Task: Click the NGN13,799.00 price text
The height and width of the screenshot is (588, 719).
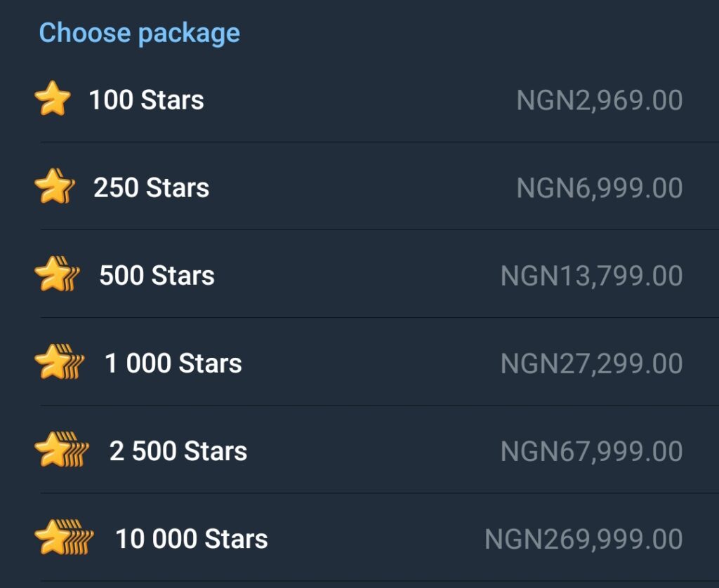Action: [593, 275]
